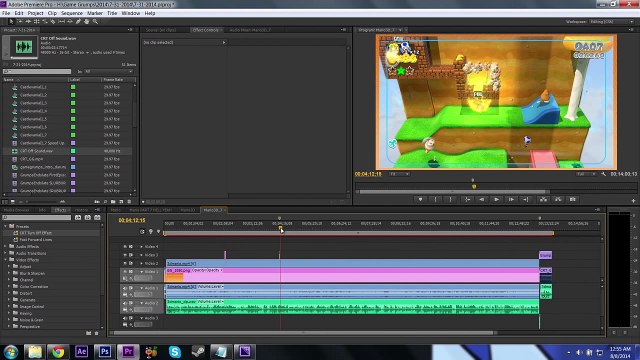
Task: Click the timeline playhead timecode 00:04:12:15
Action: pos(132,220)
